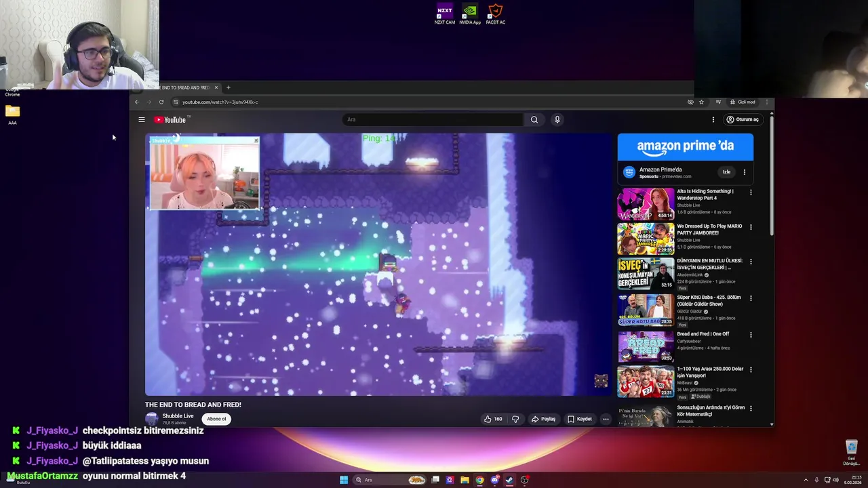The width and height of the screenshot is (868, 488).
Task: Click the browser address bar URL
Action: [x=220, y=102]
